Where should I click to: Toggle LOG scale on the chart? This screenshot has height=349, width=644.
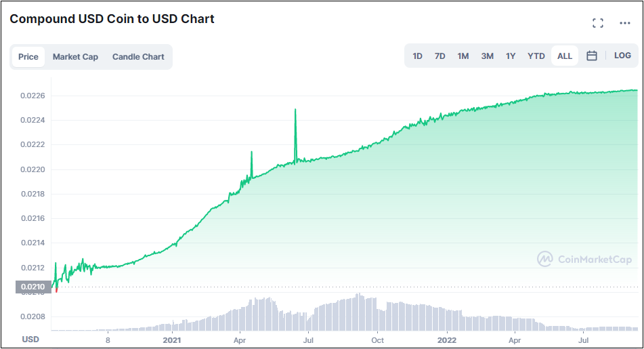tap(622, 56)
